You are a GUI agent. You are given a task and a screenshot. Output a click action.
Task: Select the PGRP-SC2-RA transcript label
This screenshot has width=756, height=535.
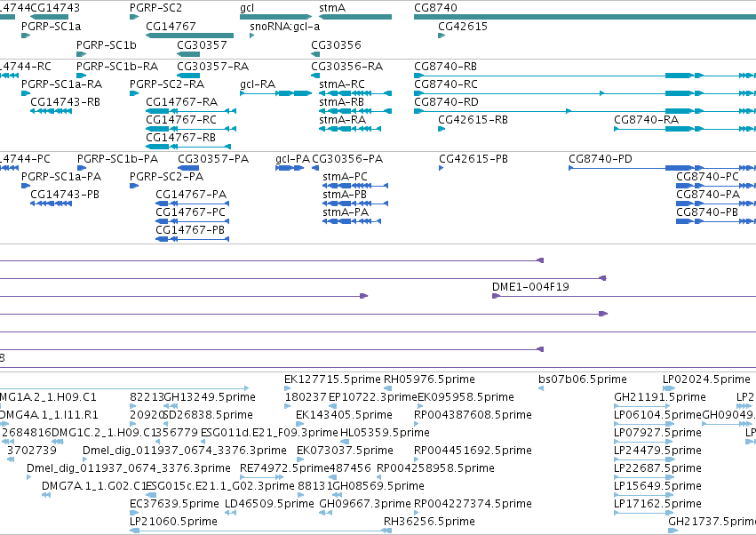pos(167,84)
